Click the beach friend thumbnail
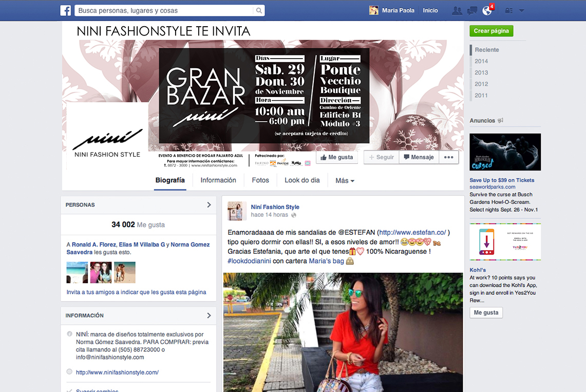The height and width of the screenshot is (392, 586). tap(77, 272)
